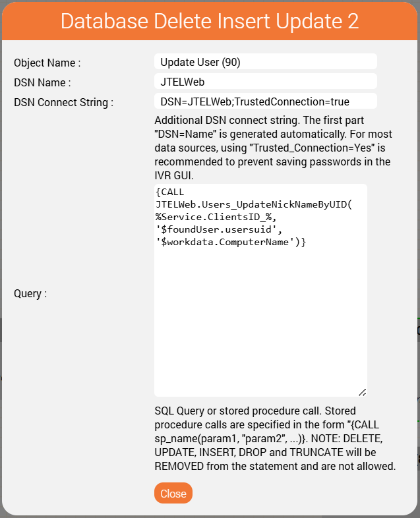
Task: Click the JTELWeb.Users_UpdateNickNameByUID line in the query
Action: click(254, 204)
